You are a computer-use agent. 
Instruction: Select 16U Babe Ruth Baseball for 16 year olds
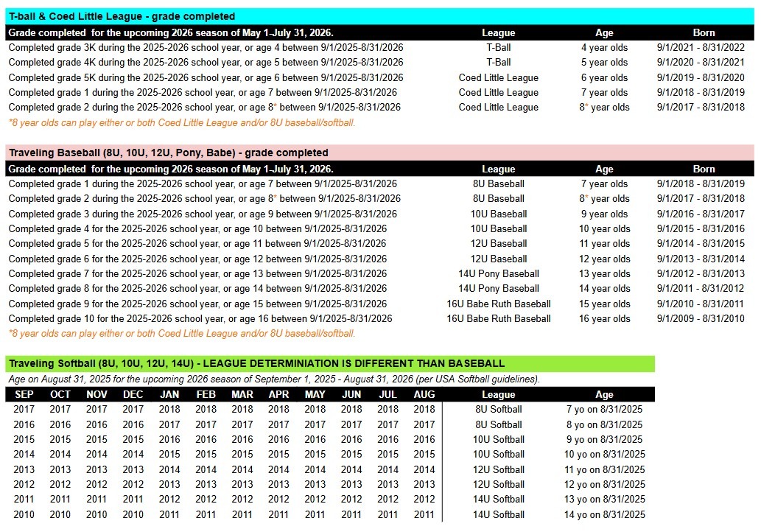[x=499, y=319]
